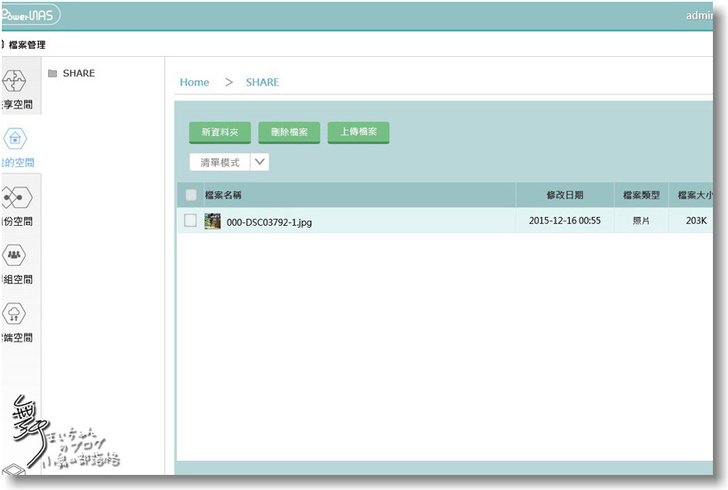Sort by 檔案名稱 column header
The height and width of the screenshot is (490, 728).
click(224, 195)
